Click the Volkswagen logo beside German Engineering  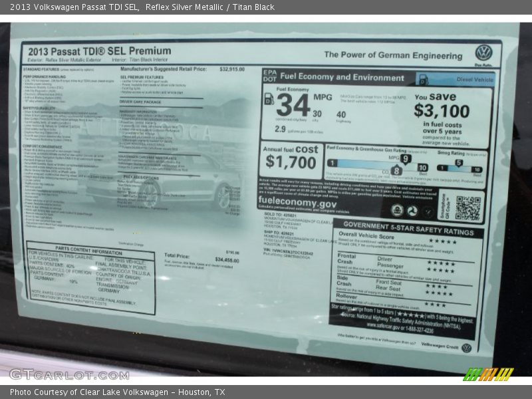click(x=483, y=53)
